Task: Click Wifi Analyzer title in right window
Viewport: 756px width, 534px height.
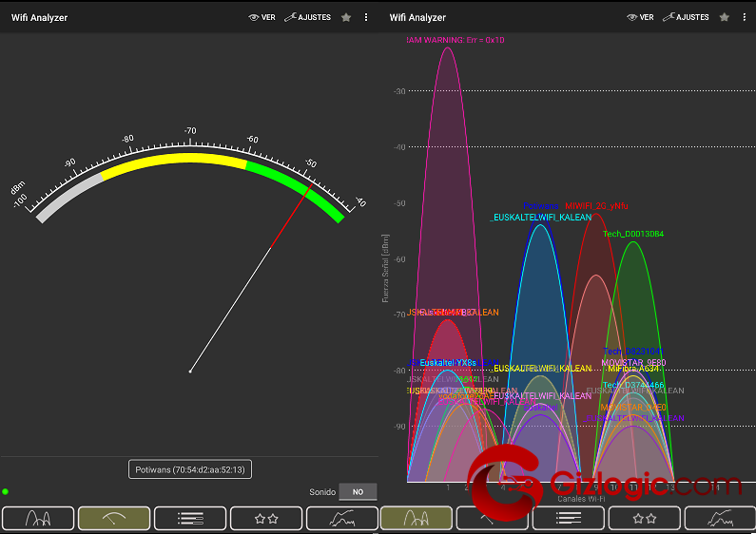Action: [417, 18]
